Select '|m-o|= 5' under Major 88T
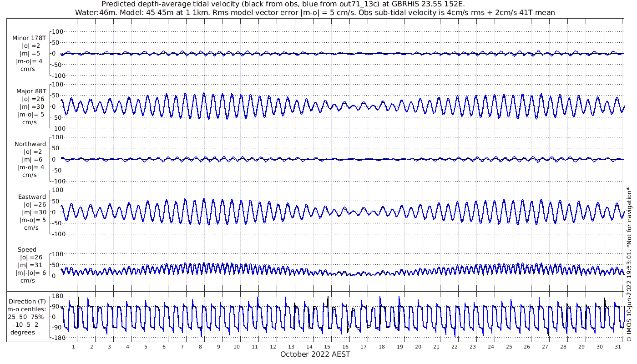This screenshot has height=364, width=637. 30,114
